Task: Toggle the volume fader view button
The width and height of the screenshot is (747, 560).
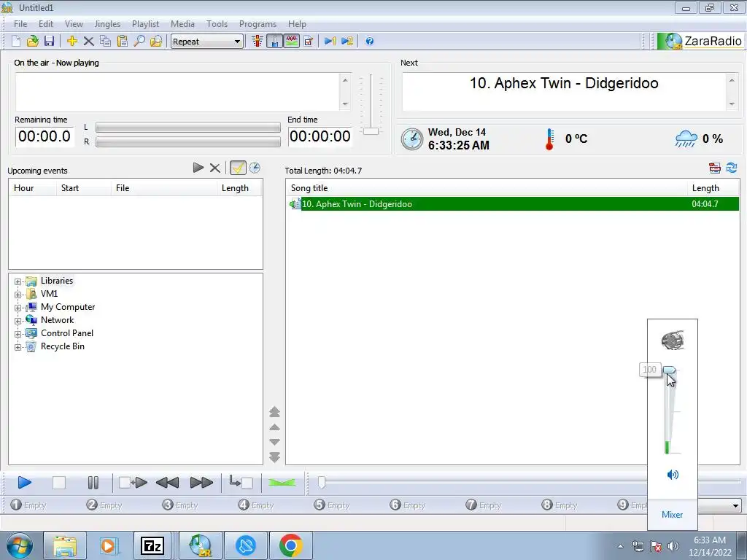Action: (x=274, y=42)
